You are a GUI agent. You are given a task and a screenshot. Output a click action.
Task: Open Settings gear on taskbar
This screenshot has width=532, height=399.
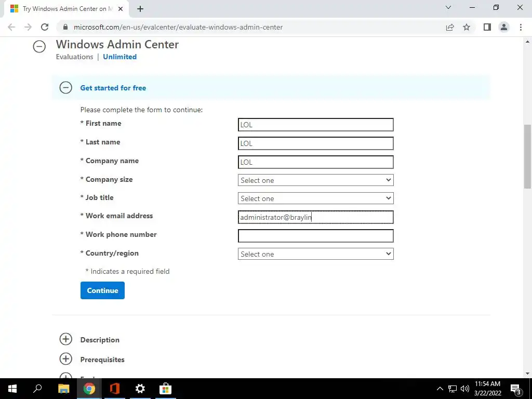140,389
